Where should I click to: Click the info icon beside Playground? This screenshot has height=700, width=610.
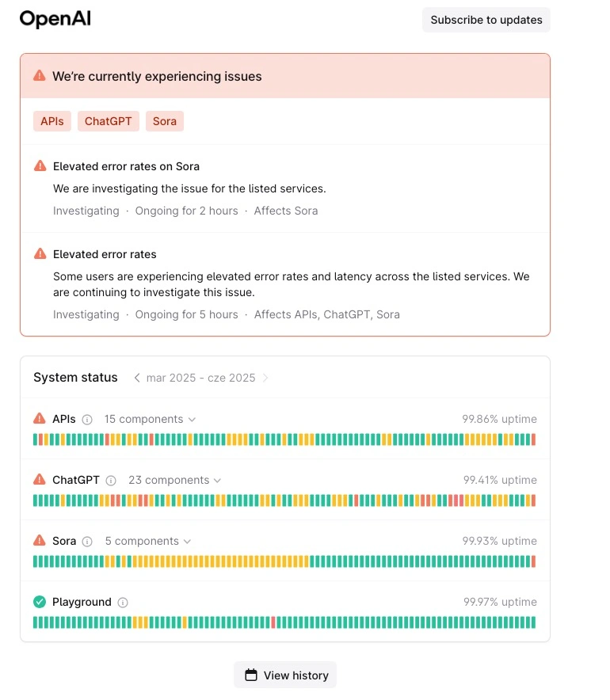click(x=123, y=603)
